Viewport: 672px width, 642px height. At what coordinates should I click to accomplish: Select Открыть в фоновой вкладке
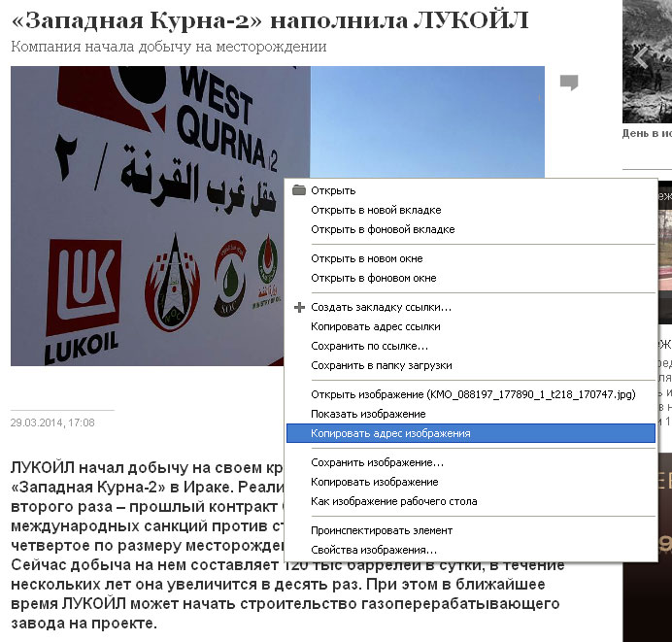(471, 229)
